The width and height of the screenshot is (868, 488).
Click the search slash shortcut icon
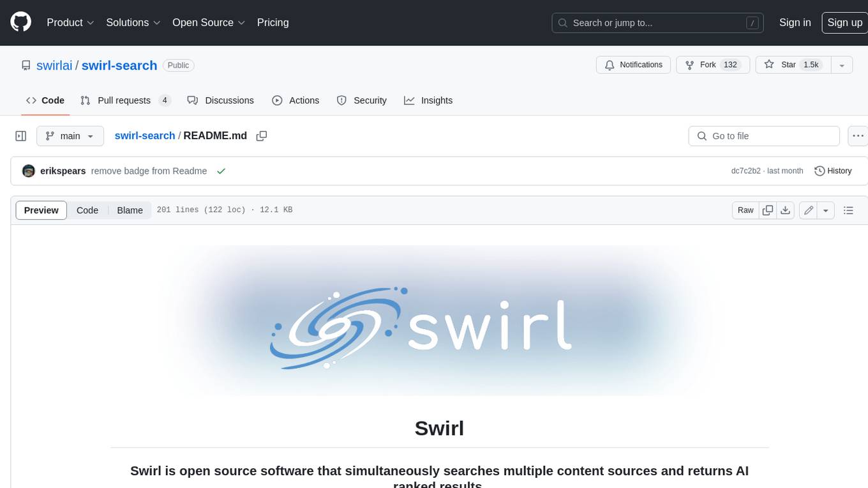[753, 23]
